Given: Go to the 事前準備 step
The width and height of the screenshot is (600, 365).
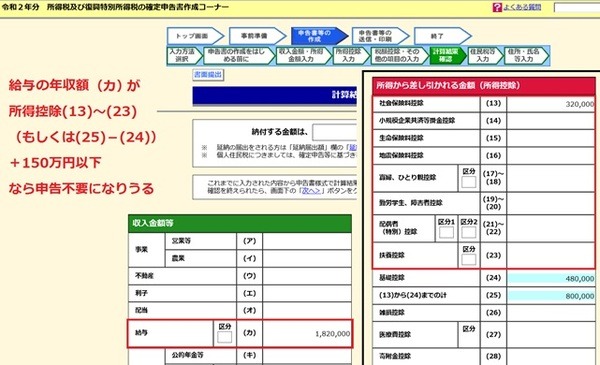Looking at the screenshot, I should click(258, 36).
